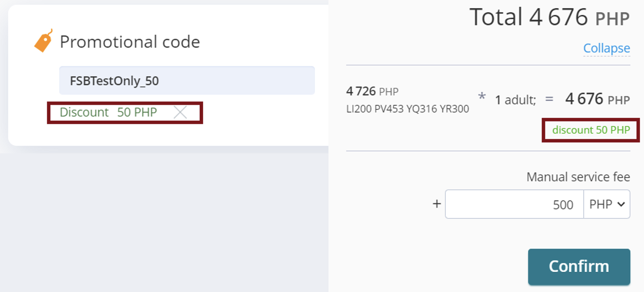
Task: Click the manual service fee amount field
Action: (x=514, y=204)
